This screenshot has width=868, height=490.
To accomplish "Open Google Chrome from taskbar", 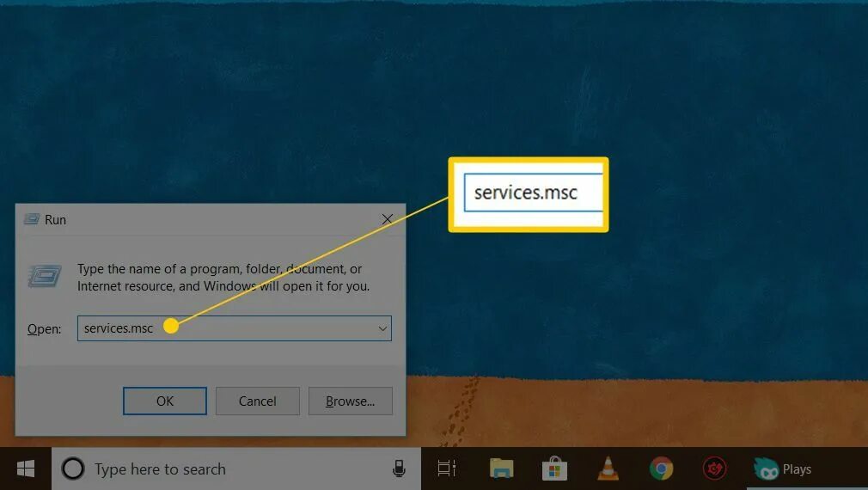I will tap(661, 469).
